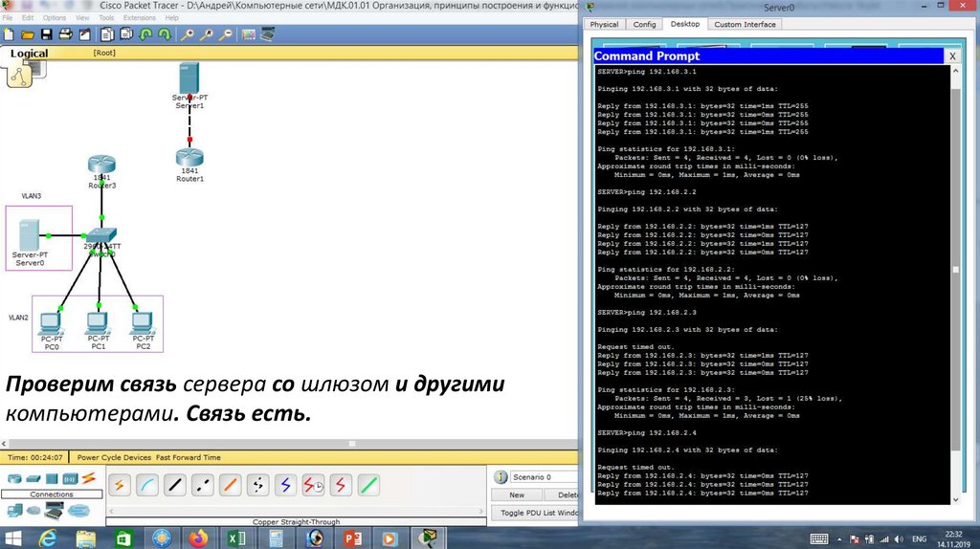The image size is (980, 549).
Task: Choose the orange Fiber cable
Action: coord(230,485)
